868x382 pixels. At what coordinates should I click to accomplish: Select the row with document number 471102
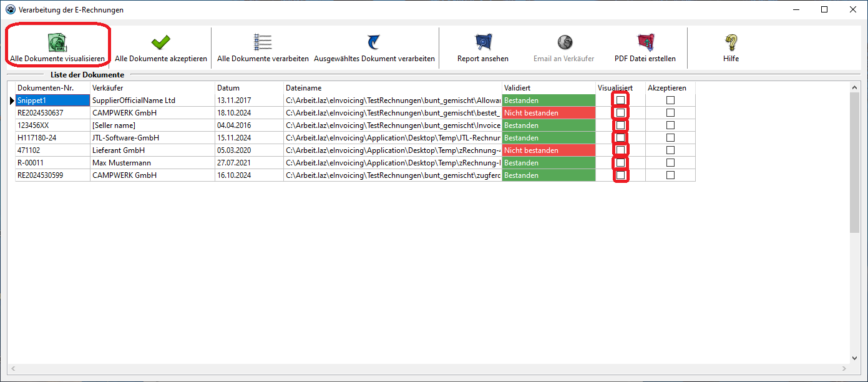point(52,150)
